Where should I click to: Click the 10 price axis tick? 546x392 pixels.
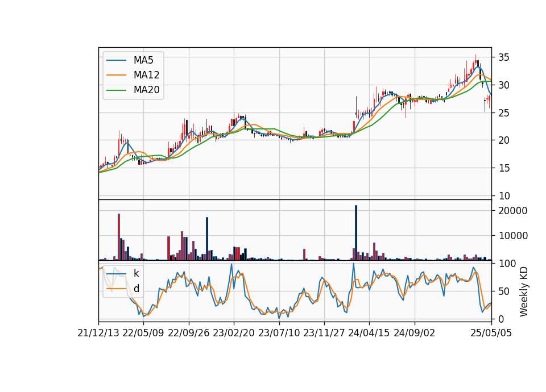coord(503,196)
